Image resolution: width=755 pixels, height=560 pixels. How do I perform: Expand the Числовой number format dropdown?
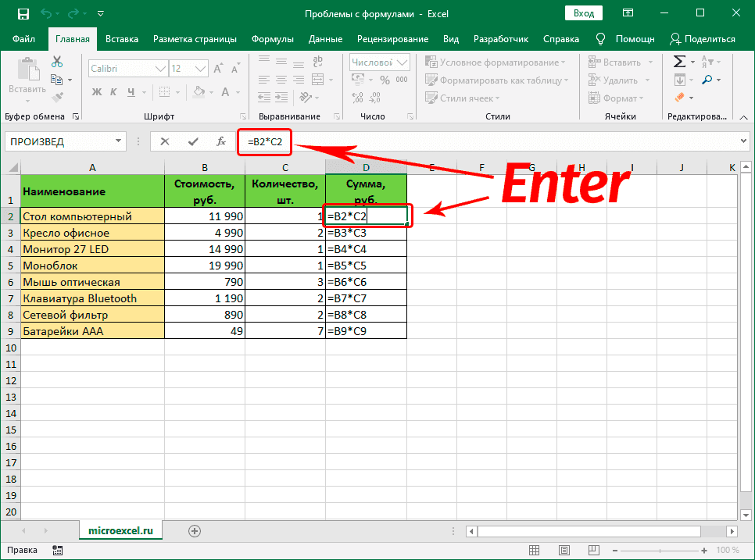click(x=403, y=62)
